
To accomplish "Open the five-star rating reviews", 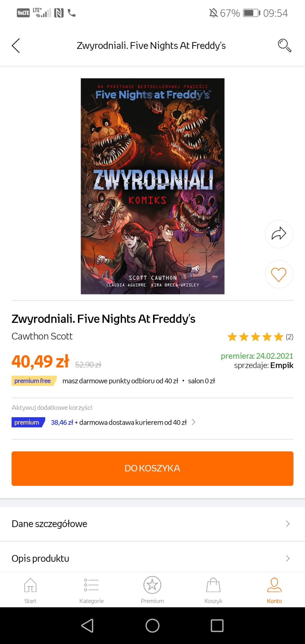I will tap(260, 337).
